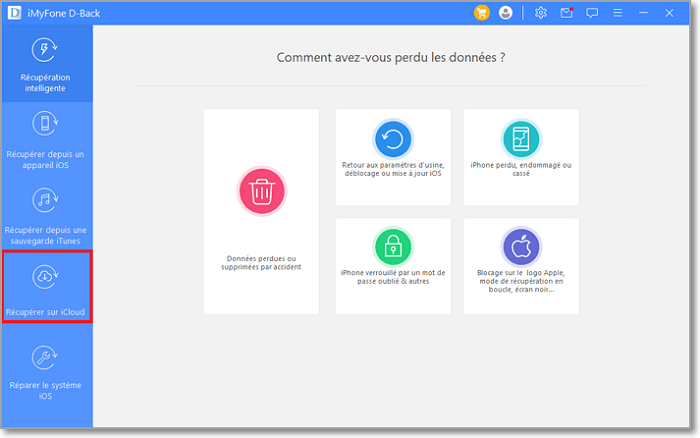Click the green padlock icon
The image size is (700, 438).
coord(393,246)
